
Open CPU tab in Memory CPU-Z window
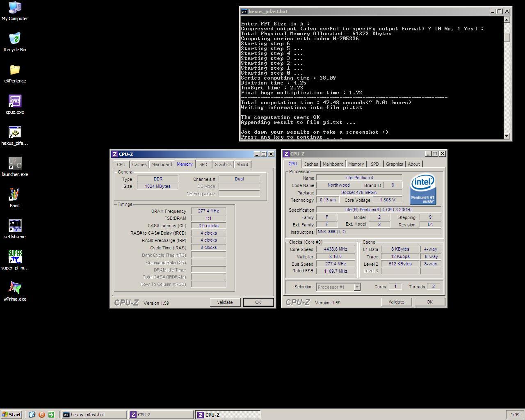click(121, 164)
